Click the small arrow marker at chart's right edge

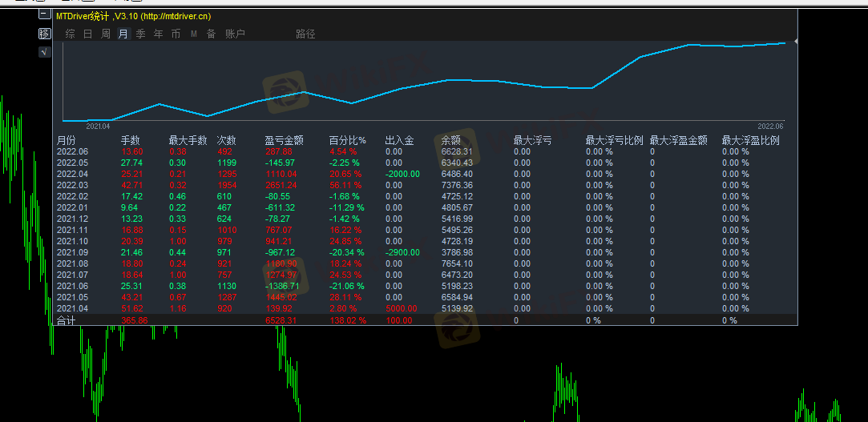796,40
